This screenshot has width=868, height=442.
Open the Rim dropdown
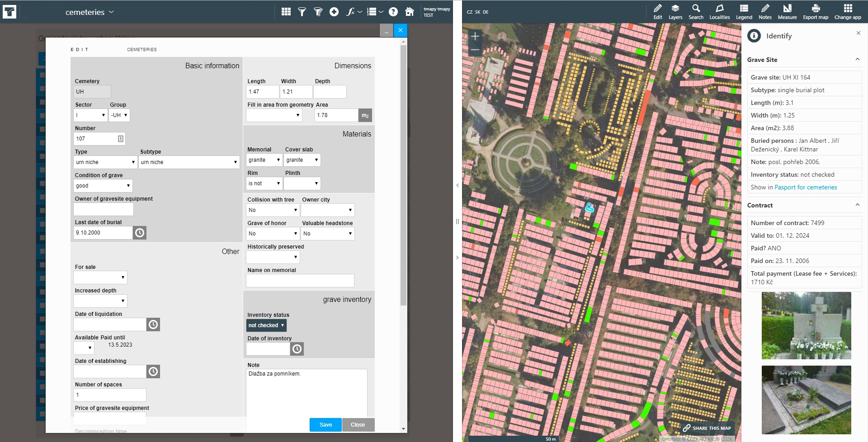[x=264, y=183]
